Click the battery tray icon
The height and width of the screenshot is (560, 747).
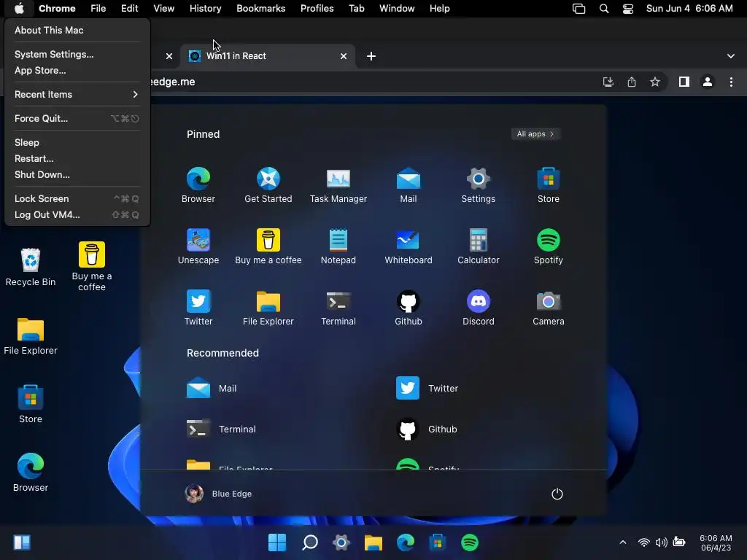point(679,542)
